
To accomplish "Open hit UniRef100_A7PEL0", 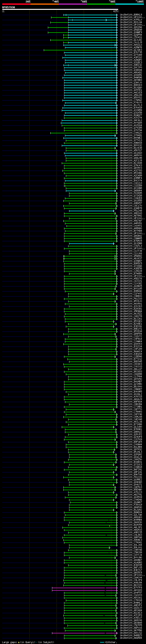I will (131, 20).
